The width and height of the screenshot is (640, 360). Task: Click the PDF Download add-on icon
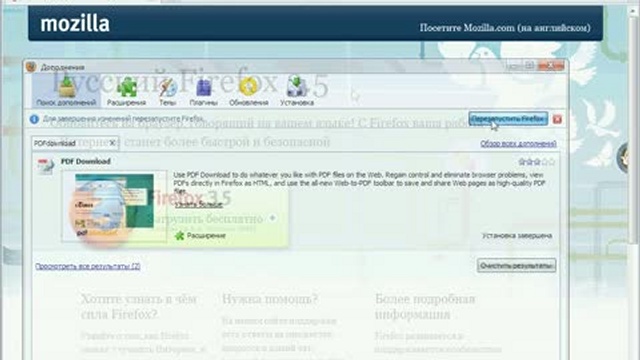coord(45,166)
